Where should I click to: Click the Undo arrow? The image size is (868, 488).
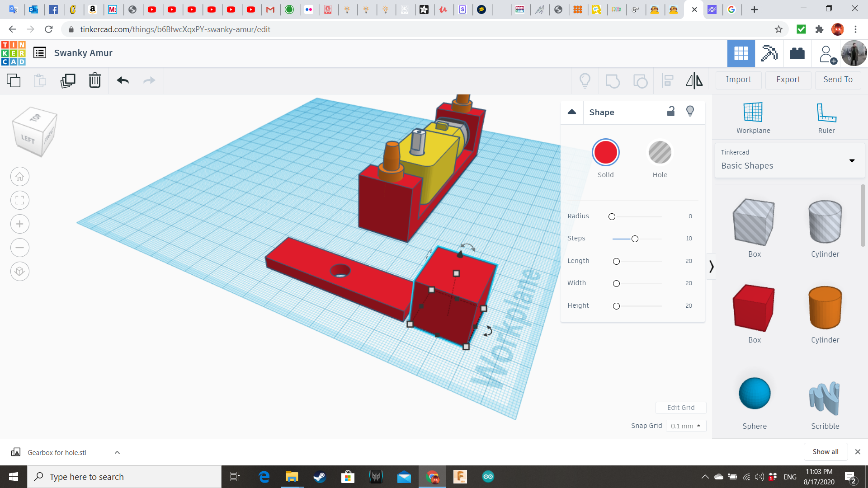coord(123,80)
